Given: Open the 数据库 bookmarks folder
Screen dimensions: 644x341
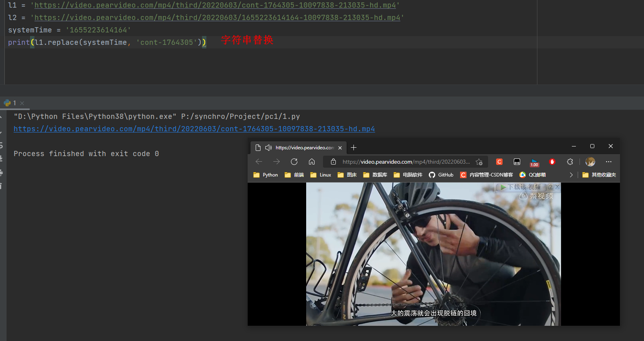Looking at the screenshot, I should (375, 175).
